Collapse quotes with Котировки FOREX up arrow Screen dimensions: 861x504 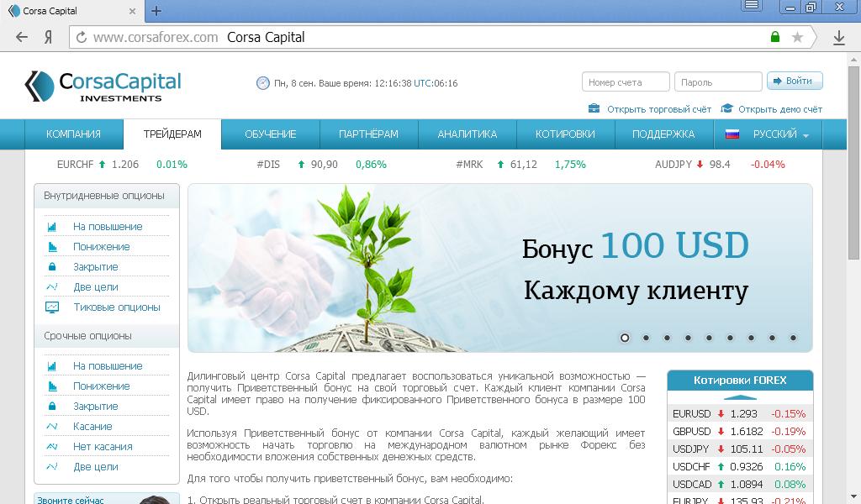tap(740, 397)
